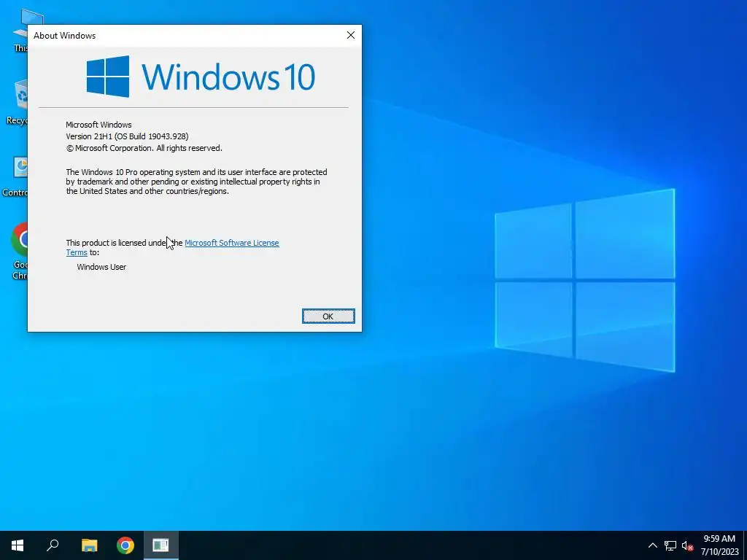Click the 'Version 21H1 (OS Build 19043.928)' text
The image size is (747, 560).
(x=127, y=136)
